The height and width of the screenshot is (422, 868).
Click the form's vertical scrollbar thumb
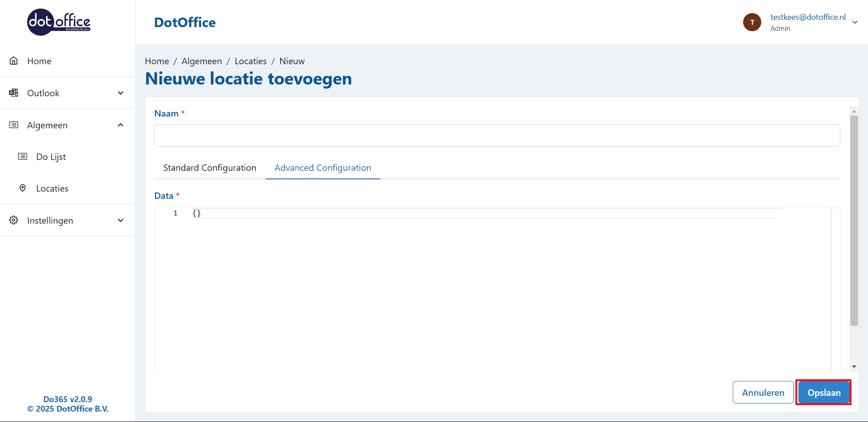pyautogui.click(x=854, y=220)
